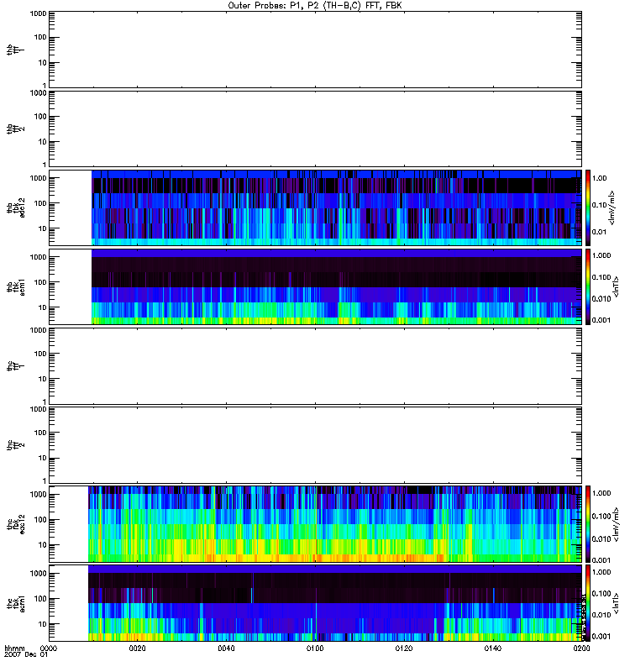The width and height of the screenshot is (630, 672).
Task: Click the empty thb fff 1 panel
Action: click(316, 50)
